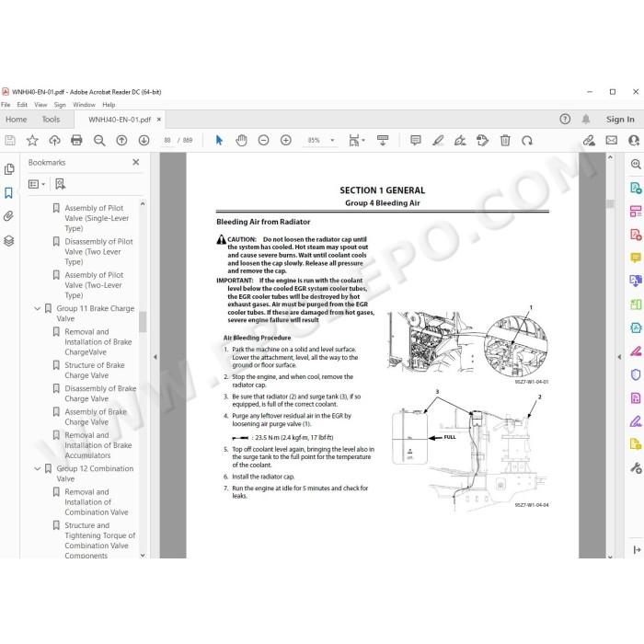Screen dimensions: 644x644
Task: Send file by email envelope icon
Action: click(x=612, y=141)
